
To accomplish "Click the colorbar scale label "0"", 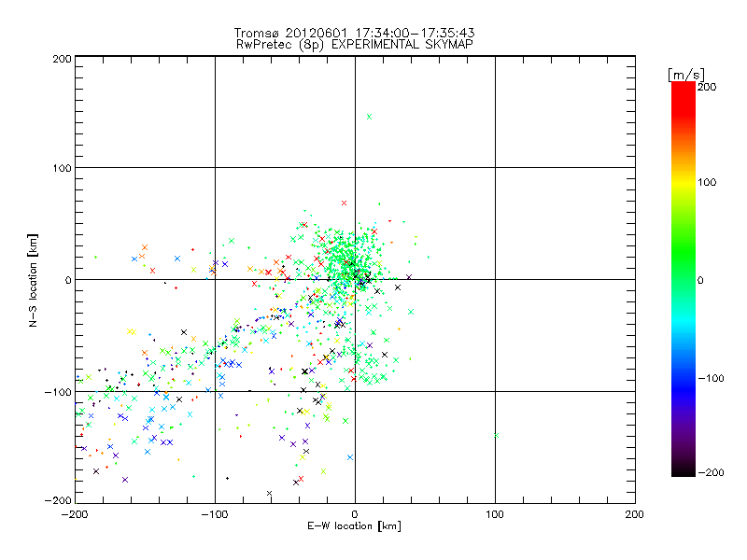I will [x=700, y=281].
